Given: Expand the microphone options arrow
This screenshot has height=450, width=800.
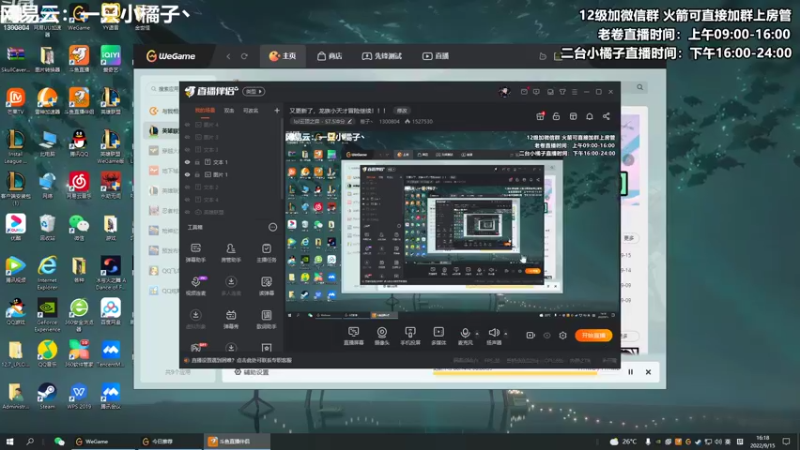Looking at the screenshot, I should [477, 334].
